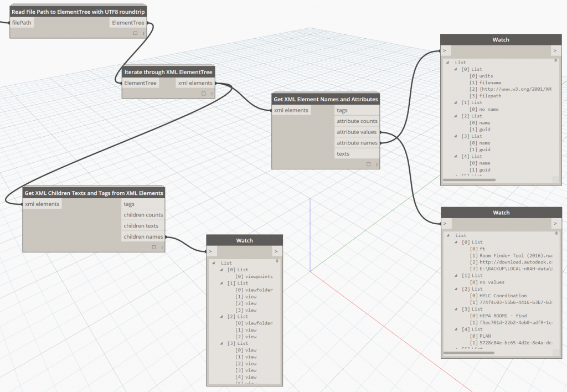
Task: Click lacing indicator on Get XML Children Texts node
Action: tap(162, 247)
